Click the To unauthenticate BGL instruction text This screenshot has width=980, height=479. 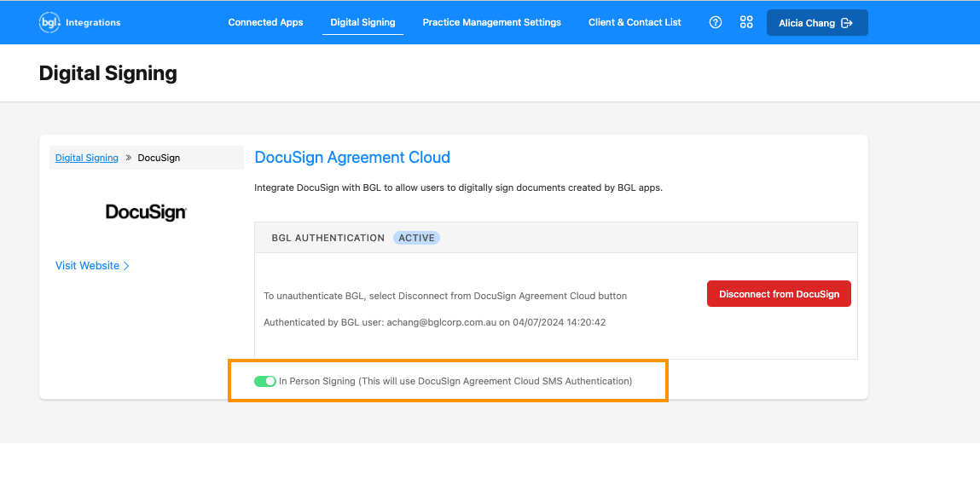[x=445, y=296]
